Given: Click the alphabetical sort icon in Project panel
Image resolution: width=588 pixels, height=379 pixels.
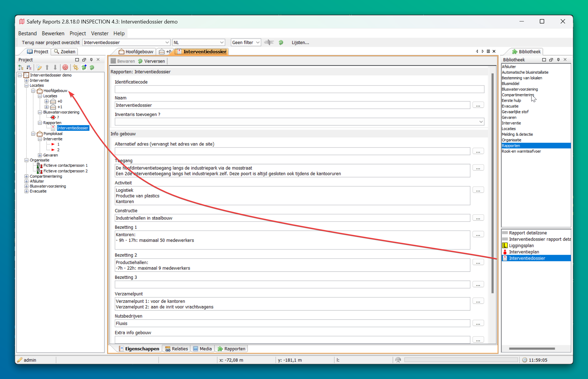Looking at the screenshot, I should click(29, 68).
